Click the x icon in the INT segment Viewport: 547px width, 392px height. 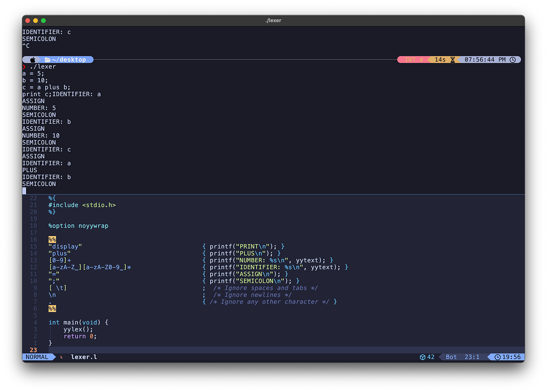click(421, 59)
